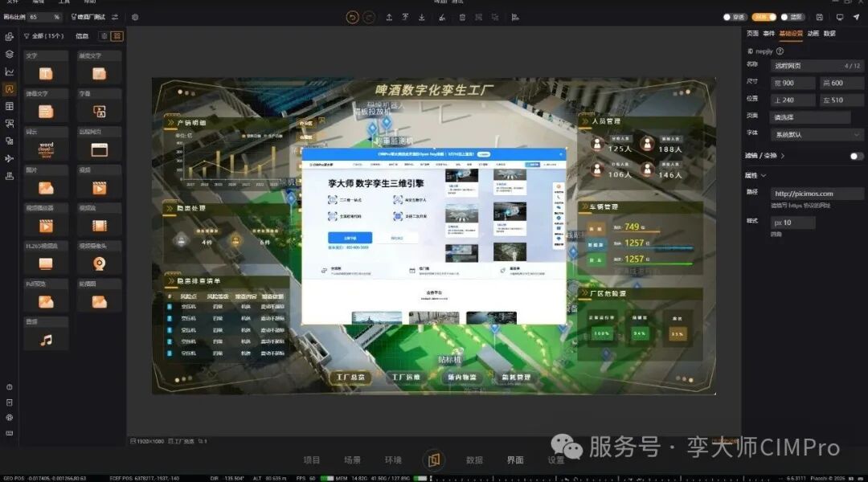Select the 字幕 subtitle component icon
The height and width of the screenshot is (482, 868).
coord(100,112)
